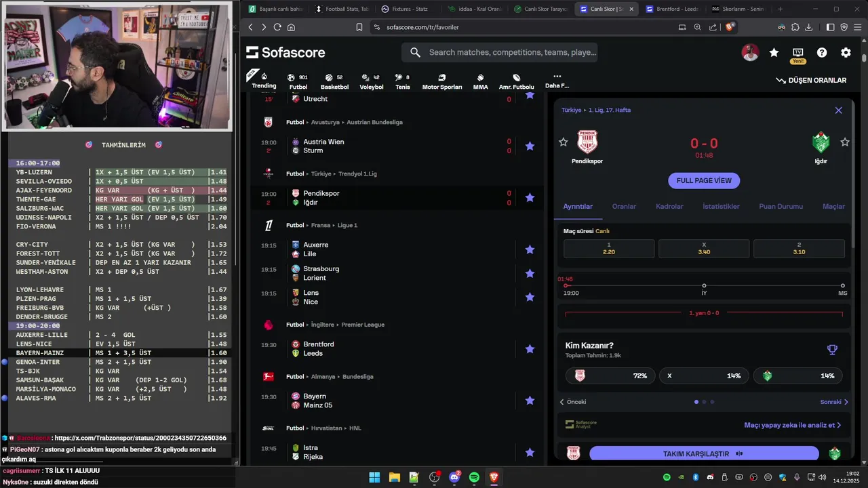
Task: Toggle favorite star for Auxerre vs Lille
Action: click(x=530, y=249)
